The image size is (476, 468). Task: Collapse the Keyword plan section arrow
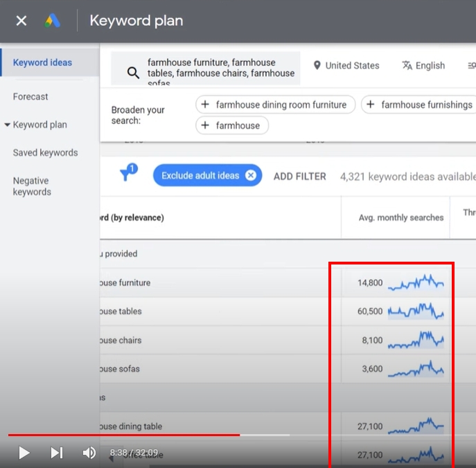click(x=7, y=125)
